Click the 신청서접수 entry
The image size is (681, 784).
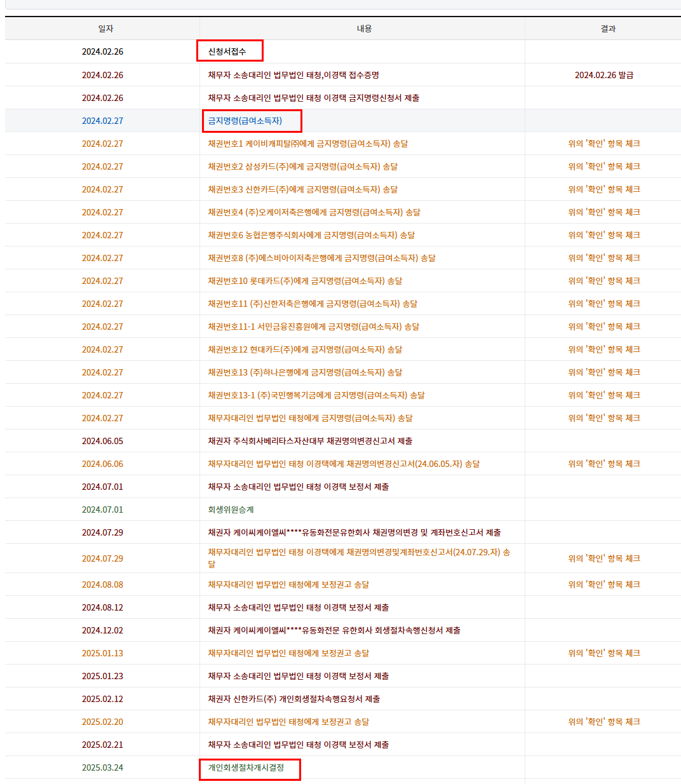coord(227,51)
